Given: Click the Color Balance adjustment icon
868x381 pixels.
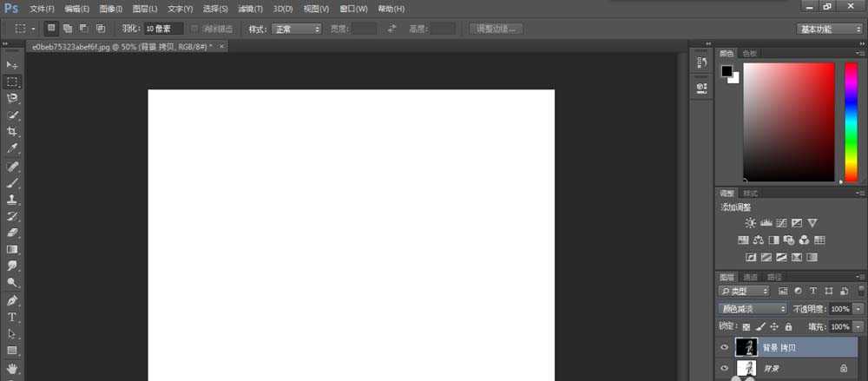Looking at the screenshot, I should [758, 240].
